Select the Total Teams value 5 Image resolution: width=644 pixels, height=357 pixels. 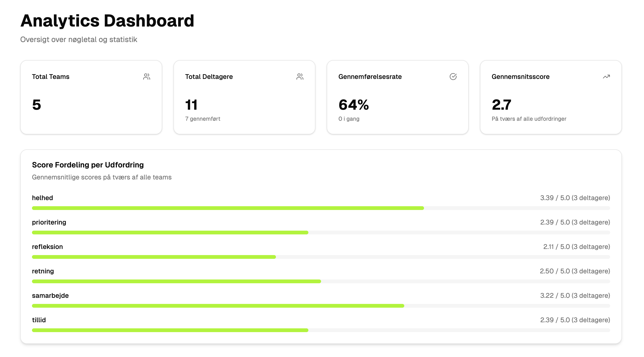[36, 105]
